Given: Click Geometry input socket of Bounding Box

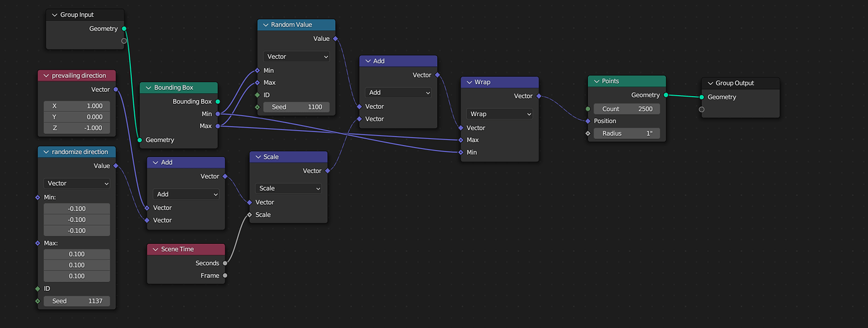Looking at the screenshot, I should (x=140, y=139).
